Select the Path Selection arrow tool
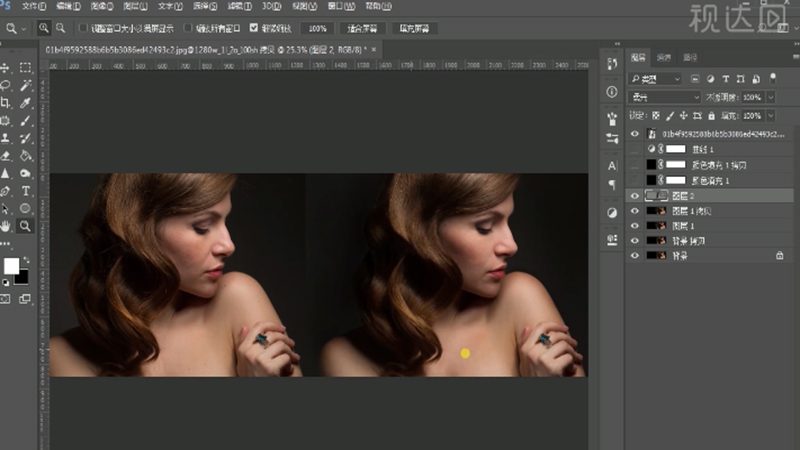 pos(5,208)
